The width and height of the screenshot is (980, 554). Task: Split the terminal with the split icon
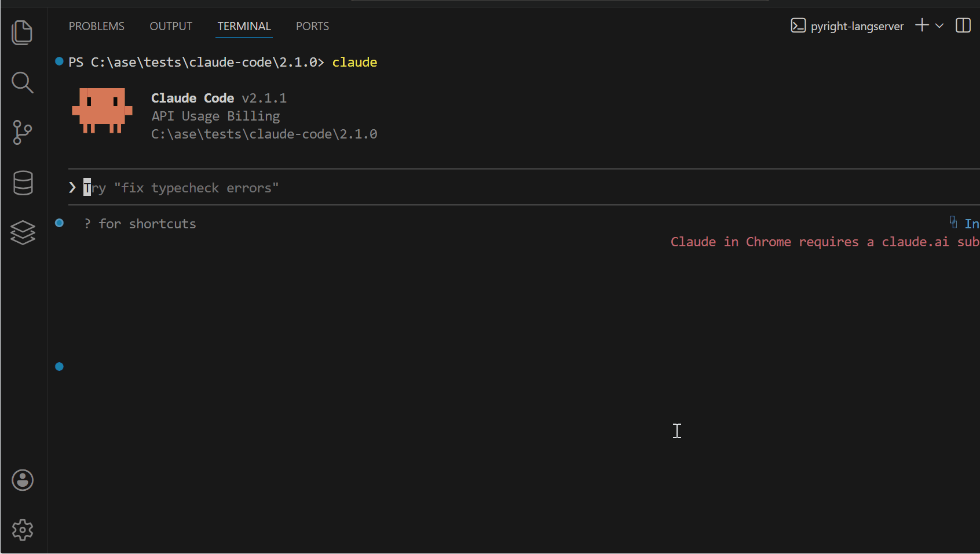click(x=963, y=25)
